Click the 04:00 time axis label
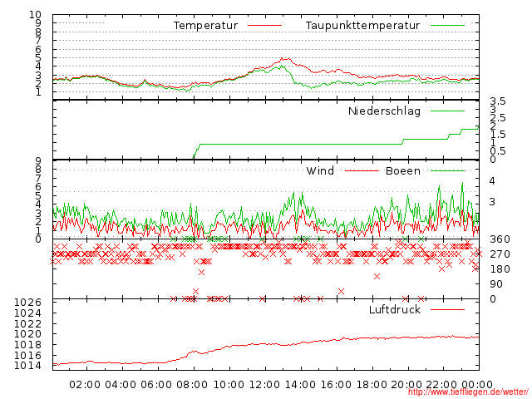The height and width of the screenshot is (399, 532). coord(121,385)
